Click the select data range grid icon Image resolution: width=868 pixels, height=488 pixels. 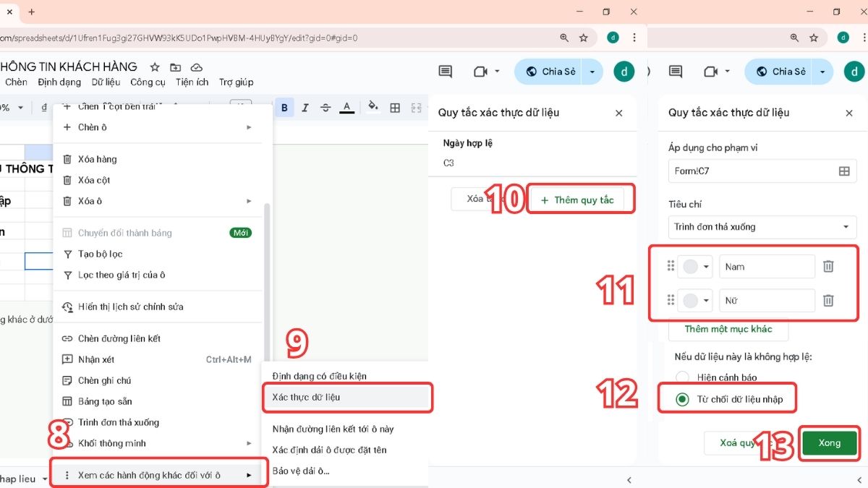[843, 171]
